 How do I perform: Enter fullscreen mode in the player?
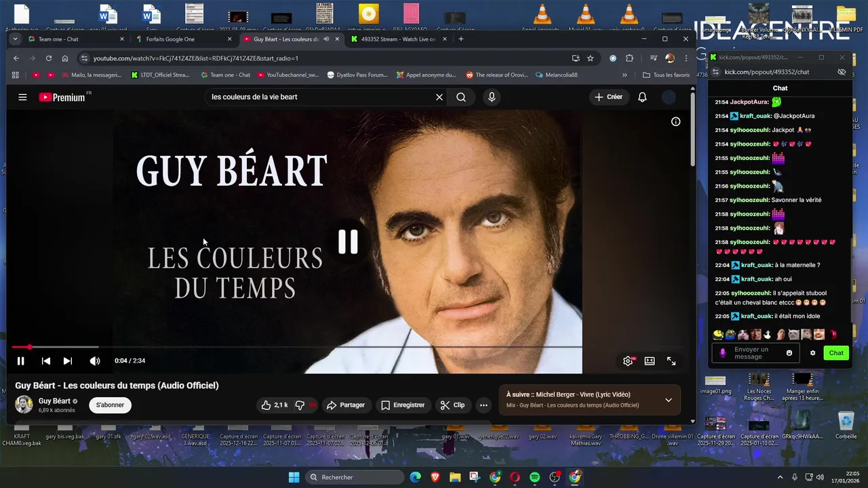point(671,361)
